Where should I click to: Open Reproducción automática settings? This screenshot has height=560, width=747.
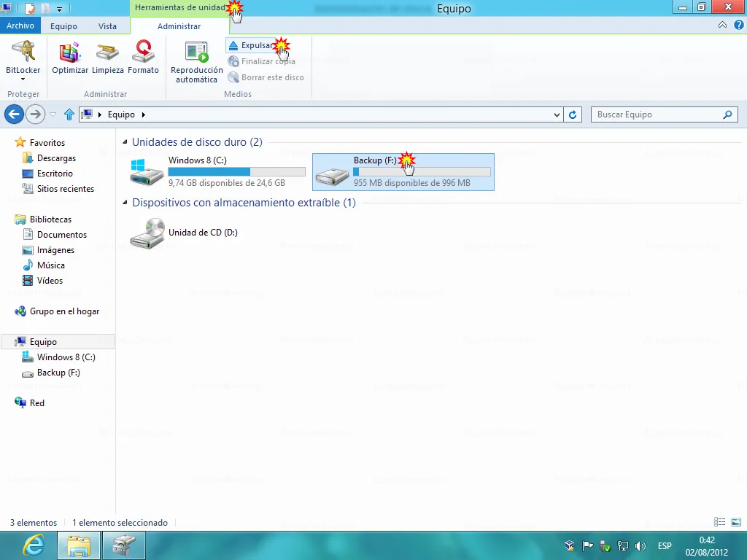[x=197, y=62]
